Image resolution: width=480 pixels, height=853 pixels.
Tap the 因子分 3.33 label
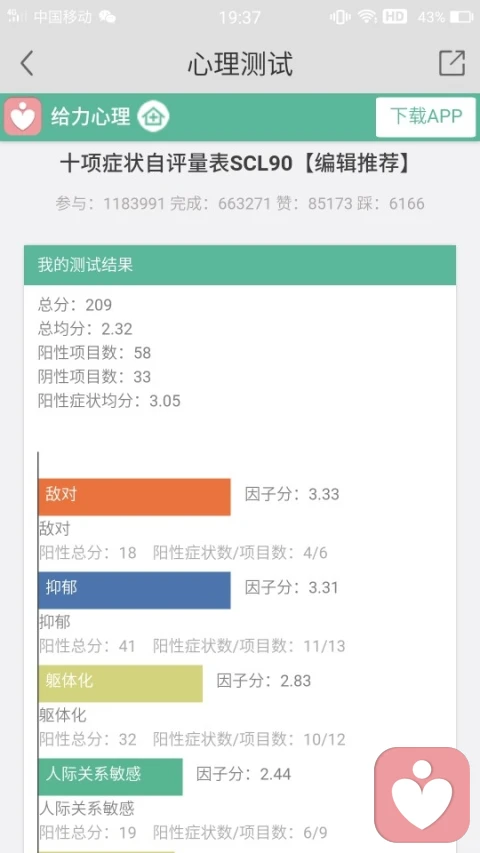click(292, 495)
